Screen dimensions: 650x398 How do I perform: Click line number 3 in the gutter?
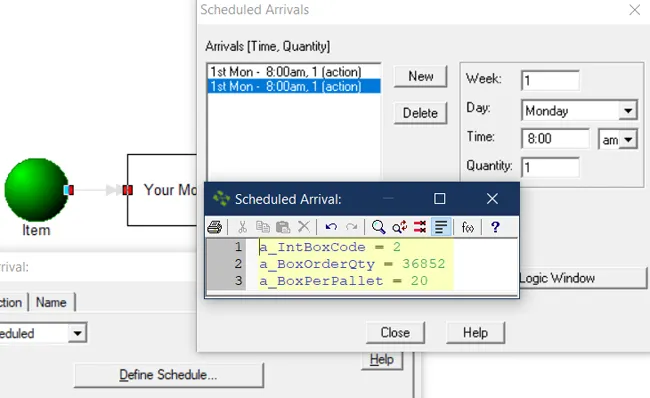pos(238,281)
